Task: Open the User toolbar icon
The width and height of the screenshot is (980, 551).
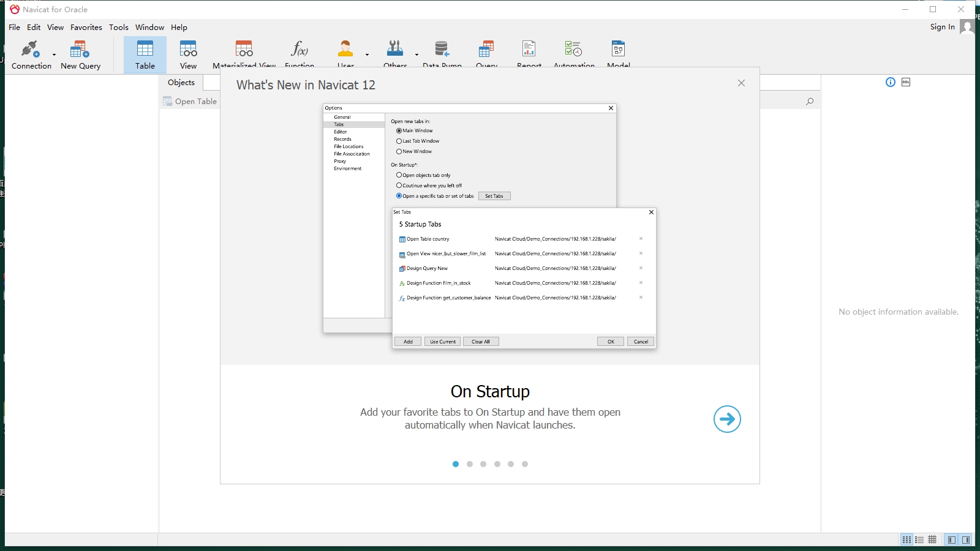Action: coord(345,54)
